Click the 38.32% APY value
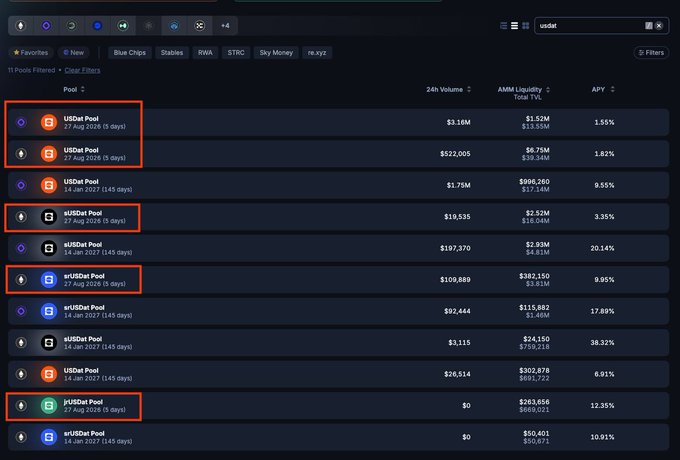 tap(602, 343)
